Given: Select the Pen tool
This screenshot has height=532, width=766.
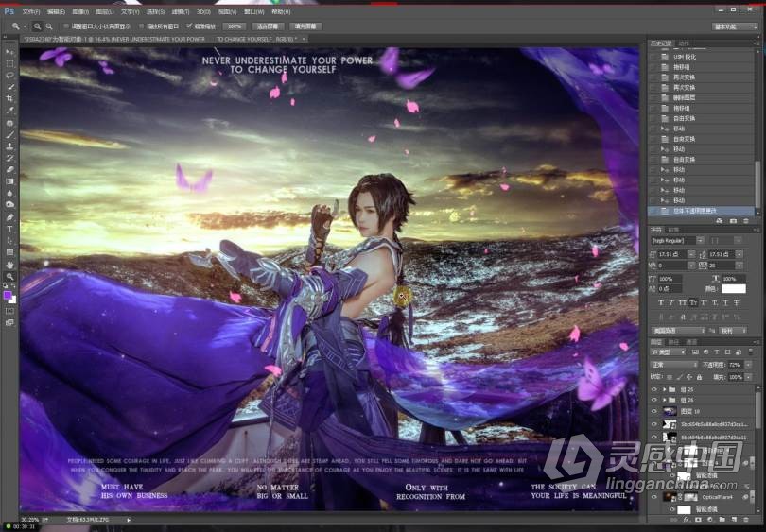Looking at the screenshot, I should 9,216.
